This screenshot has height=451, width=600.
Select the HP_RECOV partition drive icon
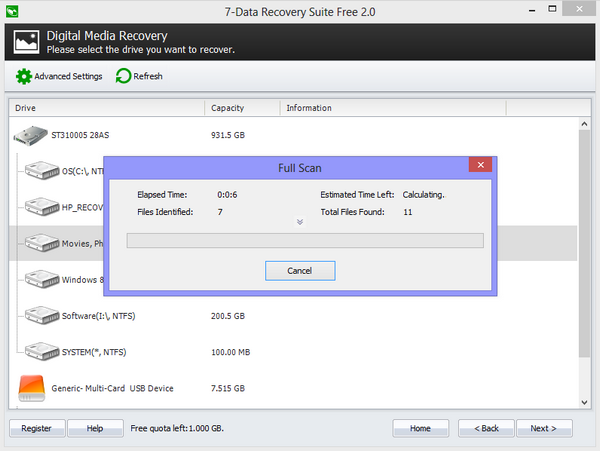[x=42, y=207]
